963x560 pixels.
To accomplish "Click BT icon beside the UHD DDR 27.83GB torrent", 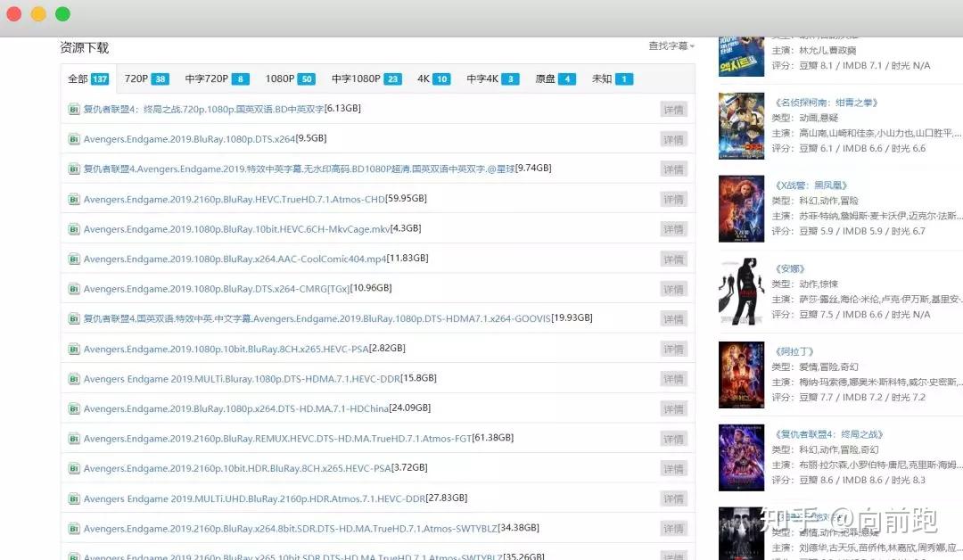I will tap(74, 498).
